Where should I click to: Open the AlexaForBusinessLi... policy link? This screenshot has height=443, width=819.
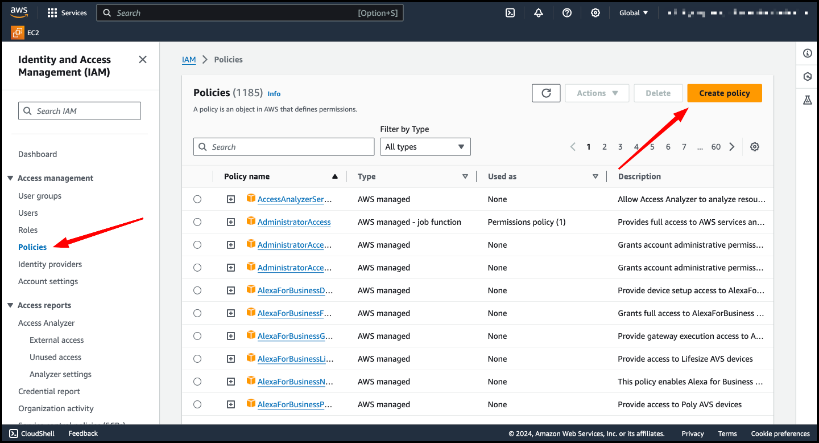pos(295,359)
